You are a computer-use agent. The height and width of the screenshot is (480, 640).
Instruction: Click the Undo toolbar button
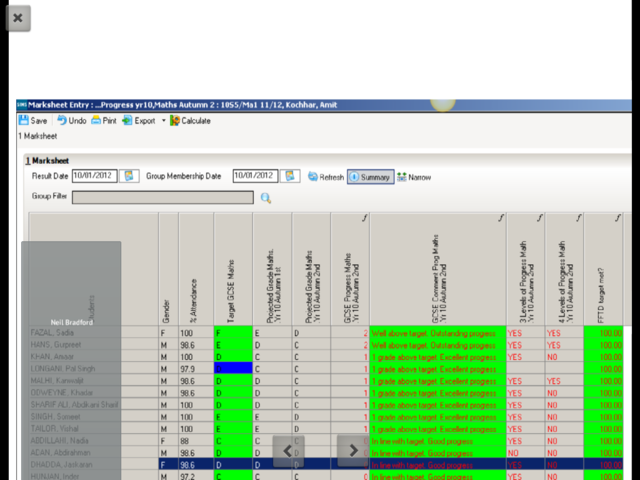[72, 120]
